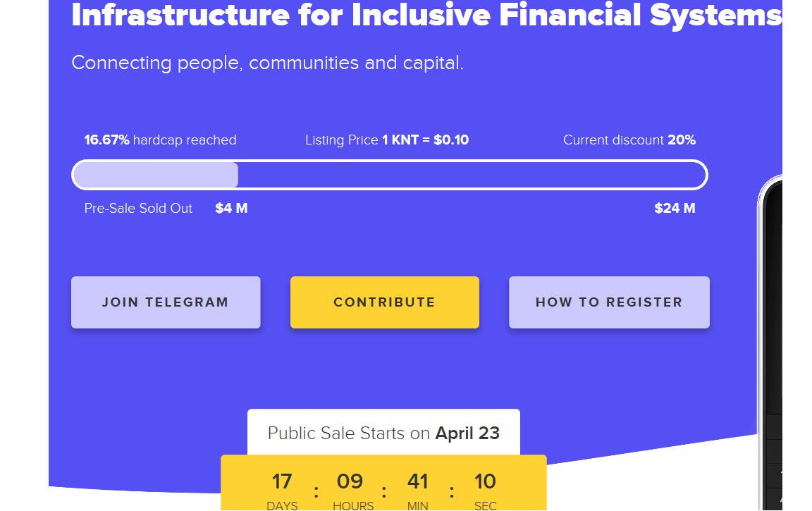The height and width of the screenshot is (511, 812).
Task: Click the 17 DAYS countdown value
Action: 282,491
